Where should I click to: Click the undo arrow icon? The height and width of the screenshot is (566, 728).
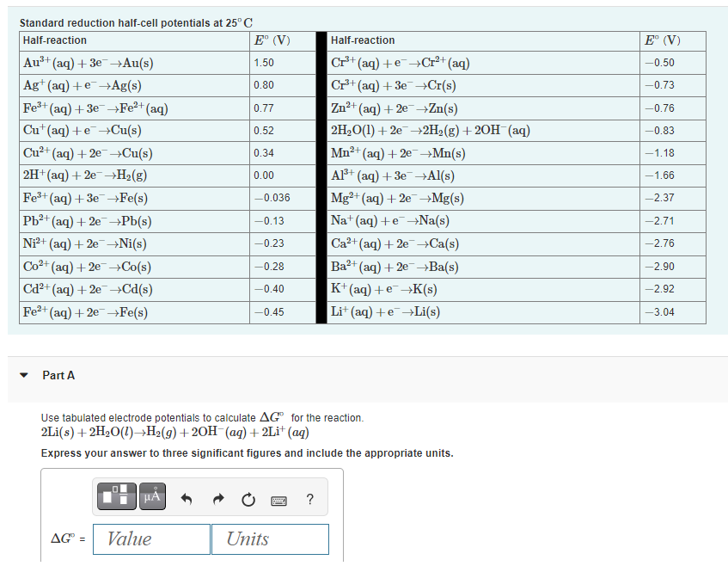[x=187, y=497]
